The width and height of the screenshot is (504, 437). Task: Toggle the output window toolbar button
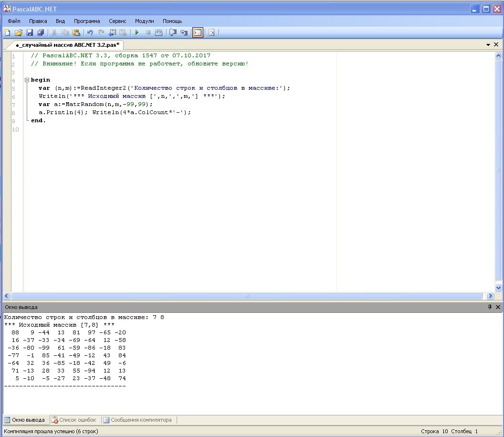tap(197, 32)
